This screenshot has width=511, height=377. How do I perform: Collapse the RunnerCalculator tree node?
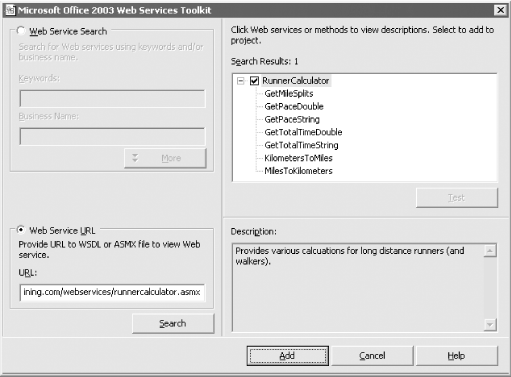[240, 81]
